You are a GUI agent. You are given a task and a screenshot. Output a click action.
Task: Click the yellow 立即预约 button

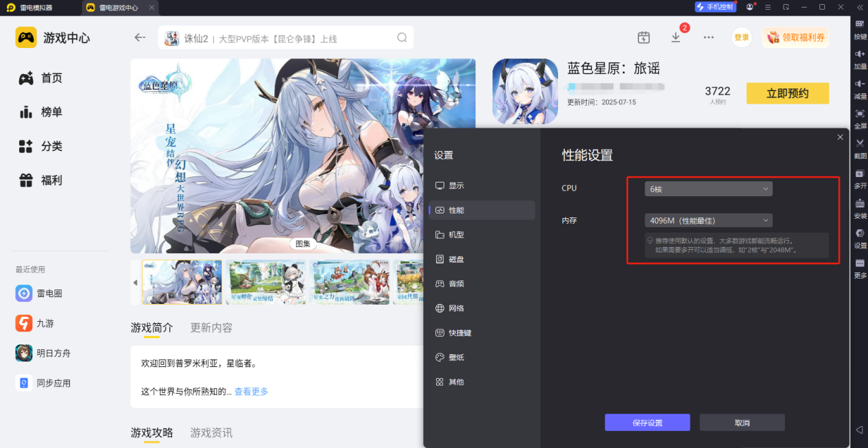tap(787, 93)
